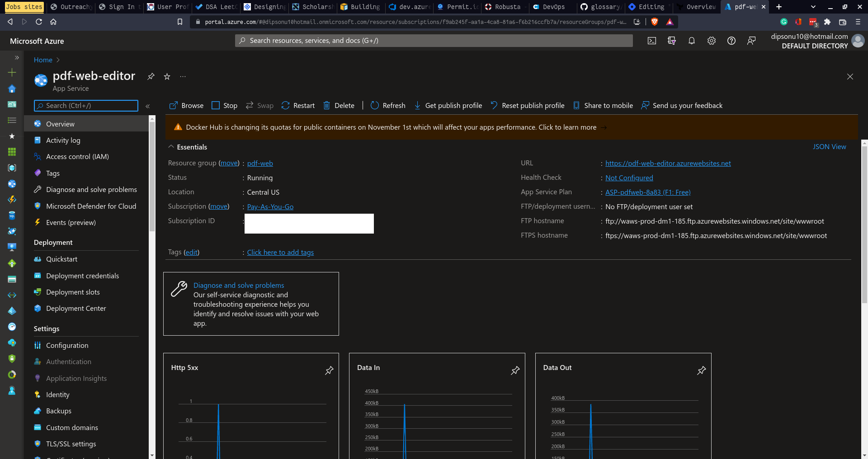Delete the app service

[x=339, y=106]
